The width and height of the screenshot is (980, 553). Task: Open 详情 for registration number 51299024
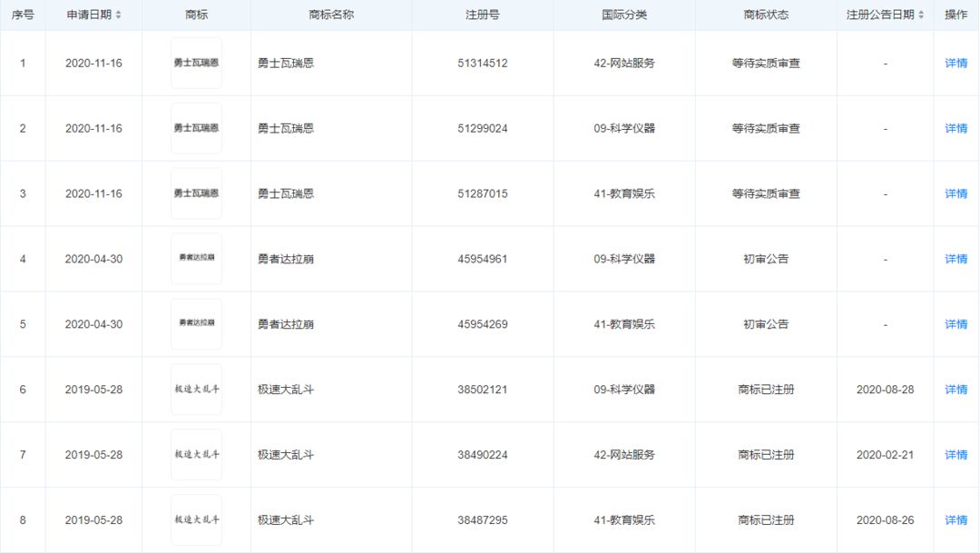coord(955,128)
